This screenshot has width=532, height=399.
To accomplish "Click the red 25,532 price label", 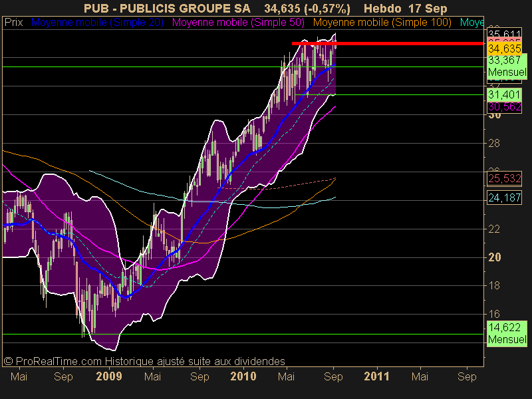I will point(504,178).
